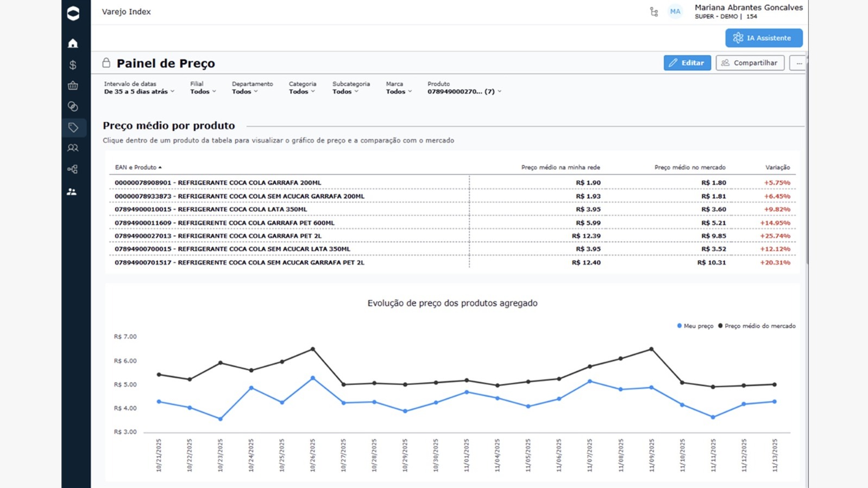Open the hierarchy tree icon in header
The width and height of the screenshot is (868, 488).
[x=654, y=12]
